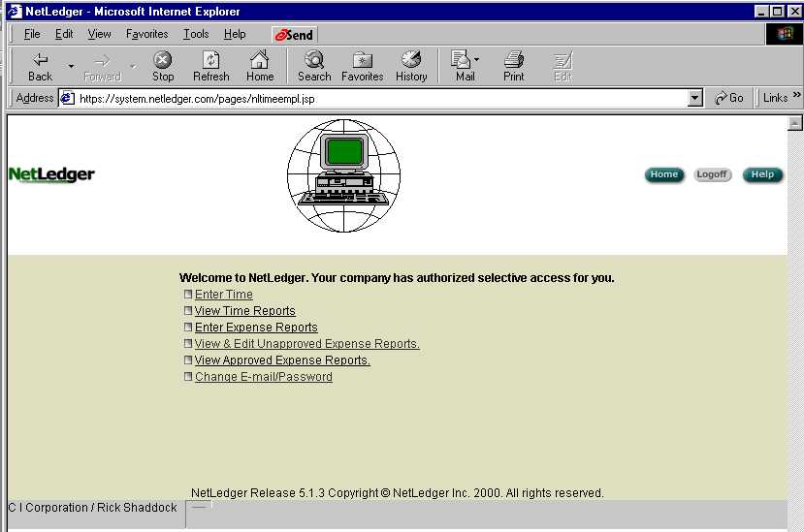Image resolution: width=804 pixels, height=532 pixels.
Task: Click in the URL address field
Action: [378, 98]
